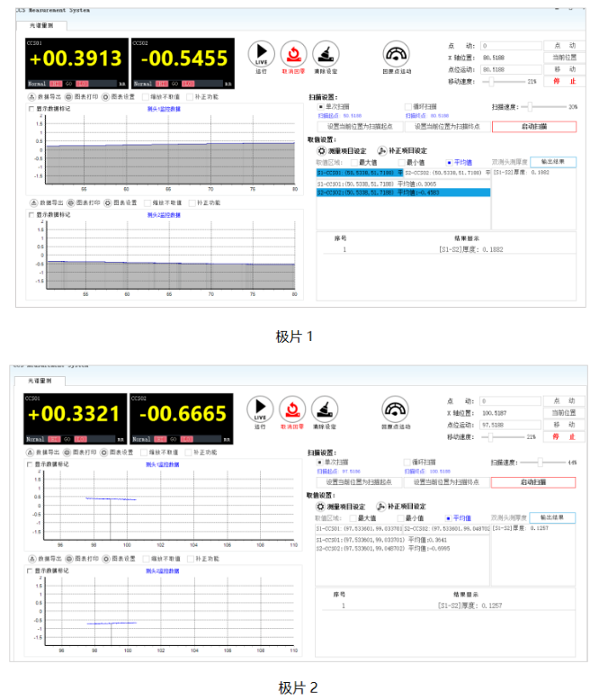Screen dimensions: 590x700
Task: Check 最小值 option in 极片 1 window
Action: click(x=402, y=163)
